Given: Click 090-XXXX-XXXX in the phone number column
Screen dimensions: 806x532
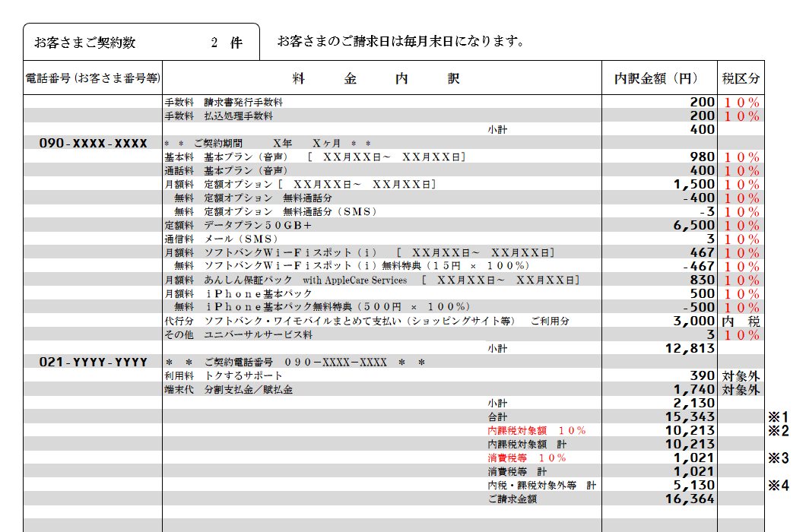Looking at the screenshot, I should (93, 144).
